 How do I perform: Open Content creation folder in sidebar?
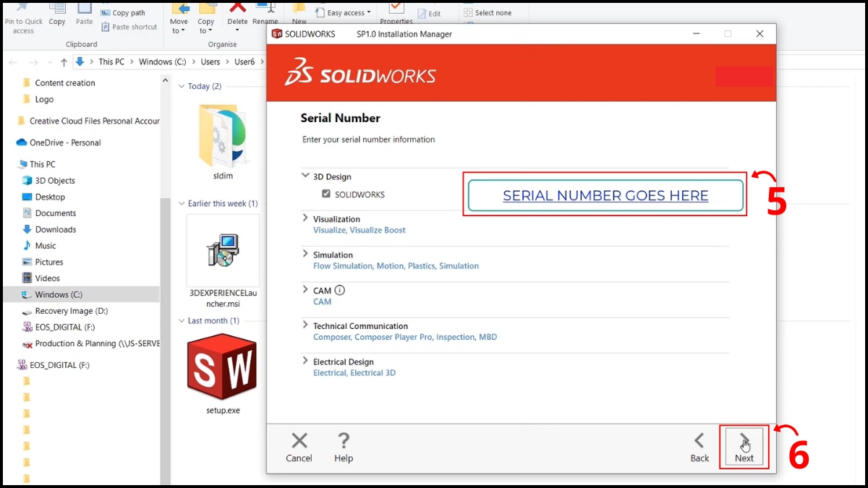coord(58,83)
